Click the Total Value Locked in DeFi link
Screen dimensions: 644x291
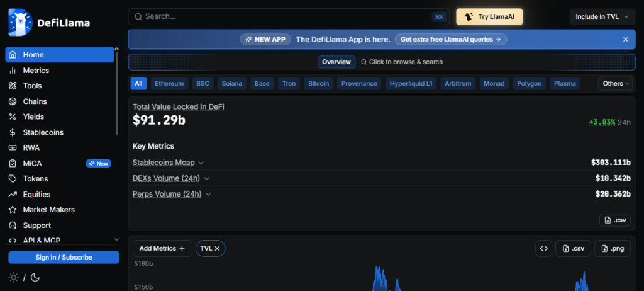pos(178,106)
